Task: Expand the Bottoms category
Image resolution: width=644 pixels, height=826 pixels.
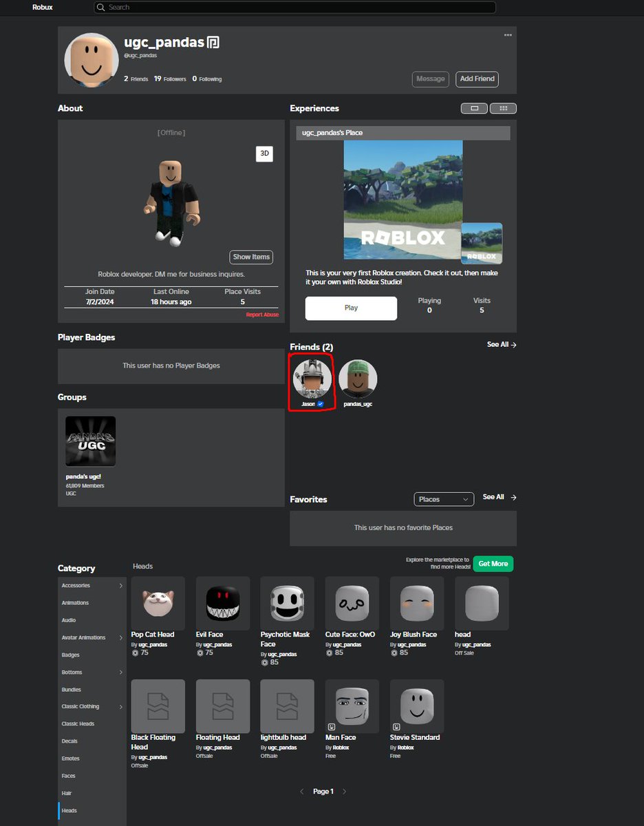Action: coord(92,672)
